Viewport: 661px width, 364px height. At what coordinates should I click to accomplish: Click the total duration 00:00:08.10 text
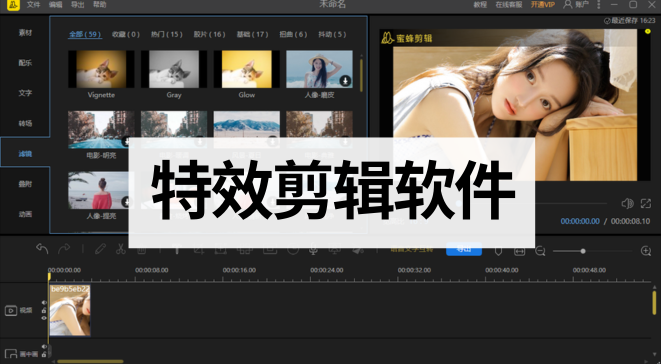[630, 221]
